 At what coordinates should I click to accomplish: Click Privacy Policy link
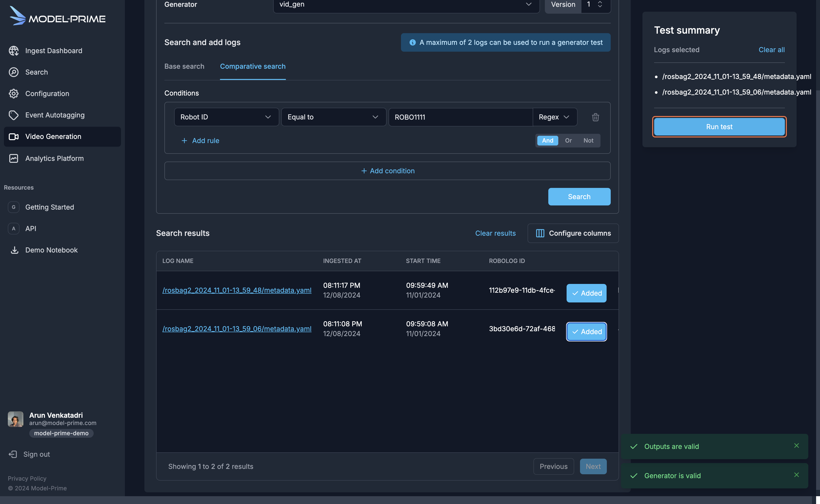click(x=27, y=478)
